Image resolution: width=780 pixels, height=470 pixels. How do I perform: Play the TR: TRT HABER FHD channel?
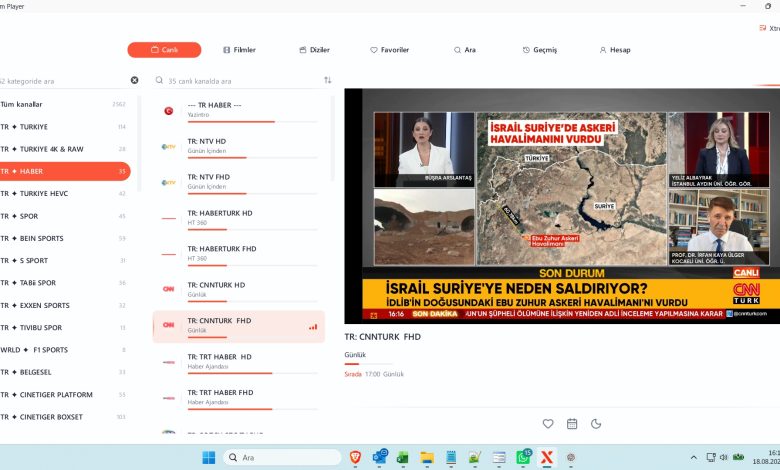pyautogui.click(x=238, y=398)
